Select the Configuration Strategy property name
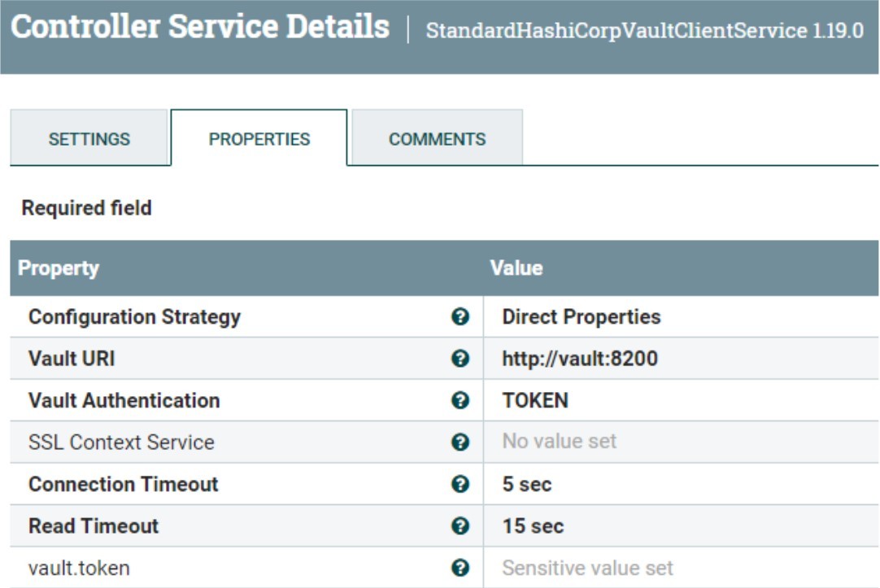The width and height of the screenshot is (880, 588). click(x=135, y=317)
